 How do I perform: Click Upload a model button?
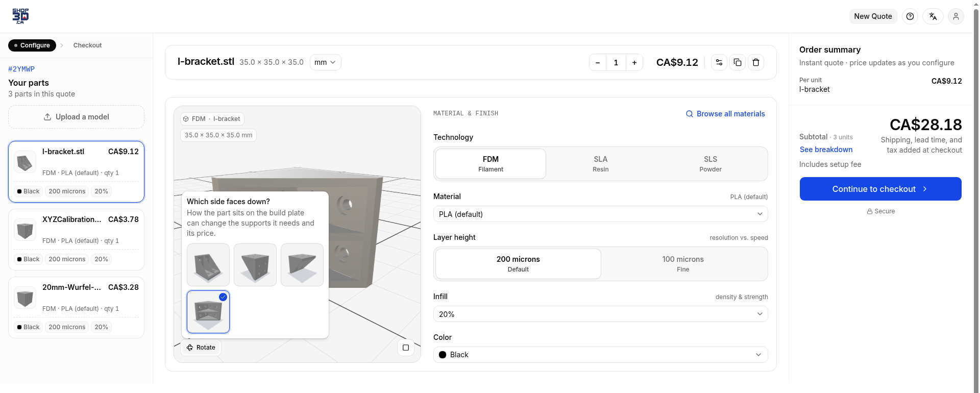[x=76, y=117]
